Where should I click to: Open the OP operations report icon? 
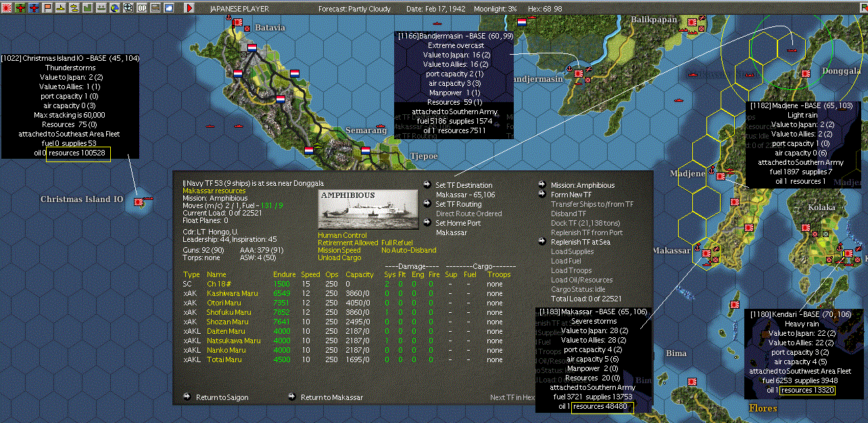coord(142,8)
